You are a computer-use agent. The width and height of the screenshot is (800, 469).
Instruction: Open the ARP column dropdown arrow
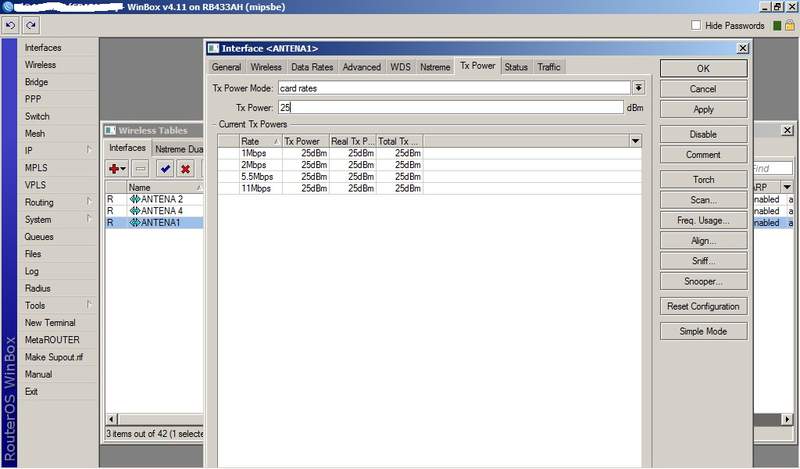point(787,187)
